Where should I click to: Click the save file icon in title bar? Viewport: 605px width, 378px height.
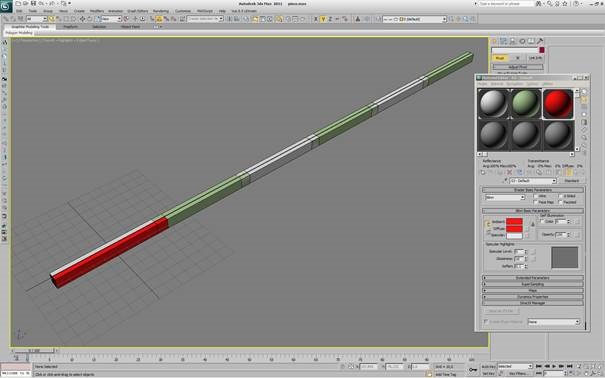[33, 3]
